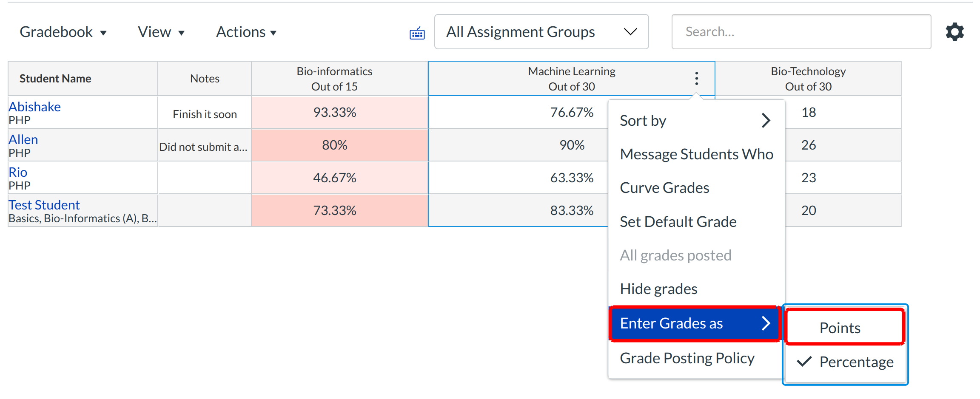
Task: Select Set Default Grade option
Action: pyautogui.click(x=678, y=222)
